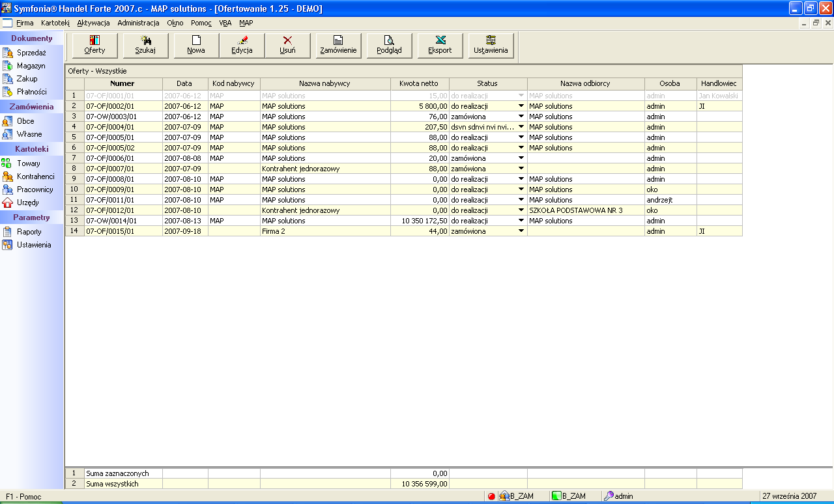Screen dimensions: 834x504
Task: Click the andrzejt person cell
Action: click(x=670, y=200)
